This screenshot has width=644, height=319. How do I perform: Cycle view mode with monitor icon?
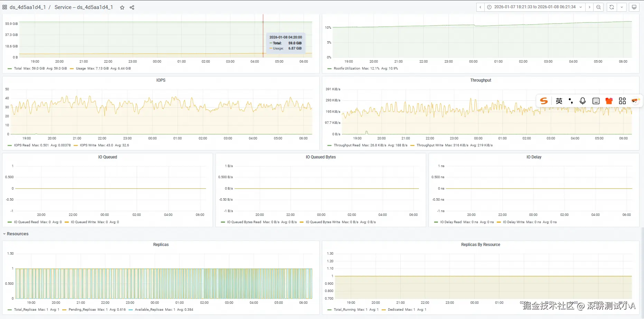tap(634, 7)
